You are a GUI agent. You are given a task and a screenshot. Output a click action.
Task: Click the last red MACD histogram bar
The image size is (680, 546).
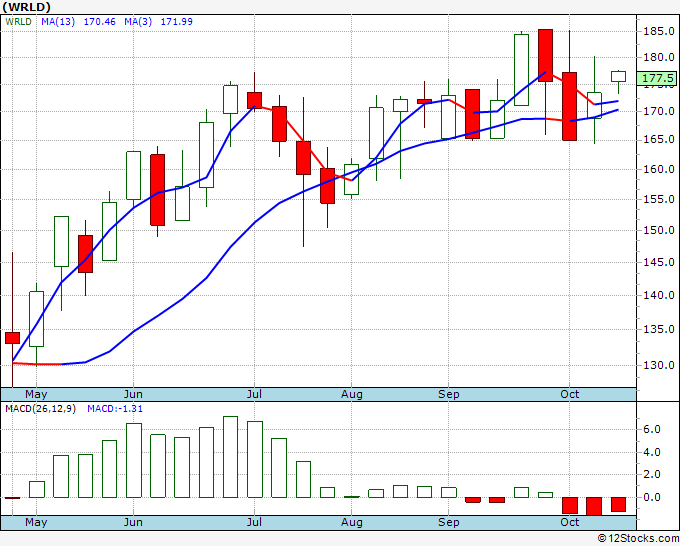pos(618,505)
